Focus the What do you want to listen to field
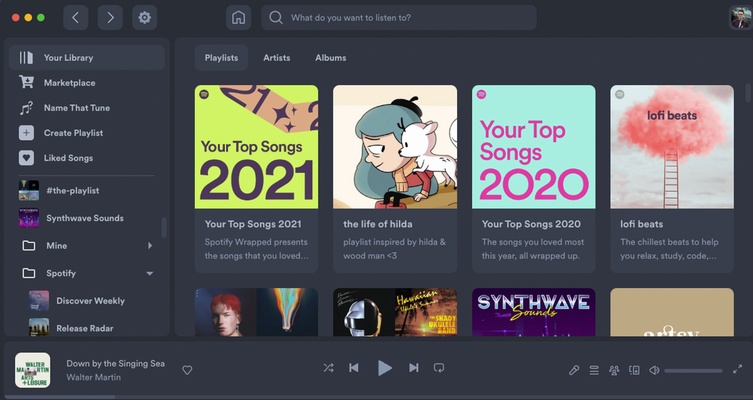Image resolution: width=753 pixels, height=400 pixels. tap(399, 18)
